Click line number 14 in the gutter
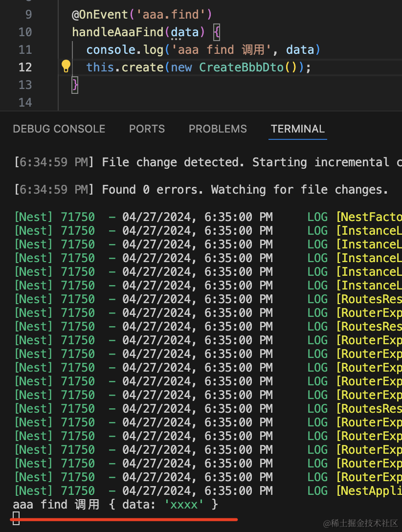This screenshot has width=402, height=532. pyautogui.click(x=25, y=103)
